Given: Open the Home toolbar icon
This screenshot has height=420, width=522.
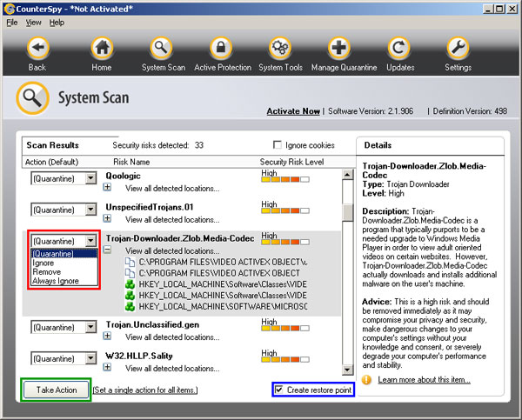Looking at the screenshot, I should click(x=102, y=48).
